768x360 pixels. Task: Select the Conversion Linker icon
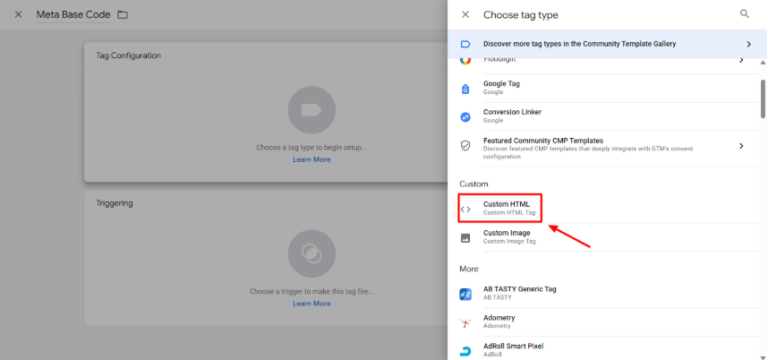tap(465, 117)
